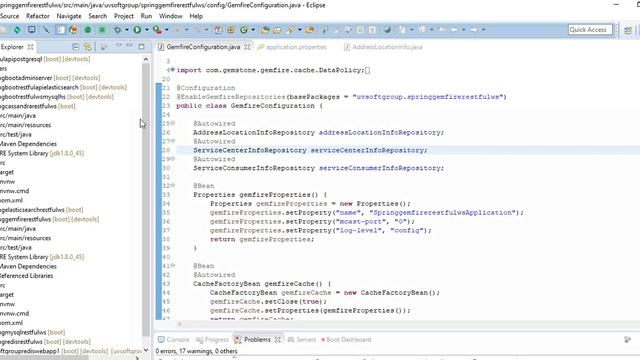Click the '0 errors, 17 warnings, 0 others' text
Image resolution: width=640 pixels, height=360 pixels.
tap(196, 351)
